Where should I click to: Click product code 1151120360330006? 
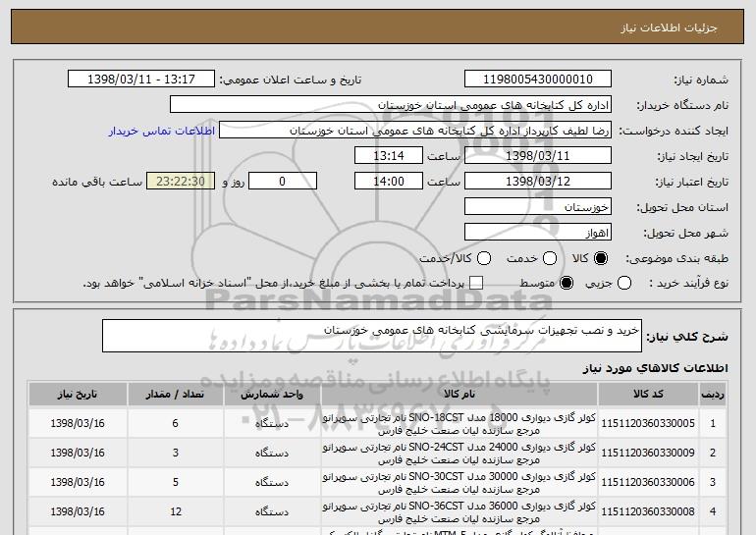click(648, 482)
